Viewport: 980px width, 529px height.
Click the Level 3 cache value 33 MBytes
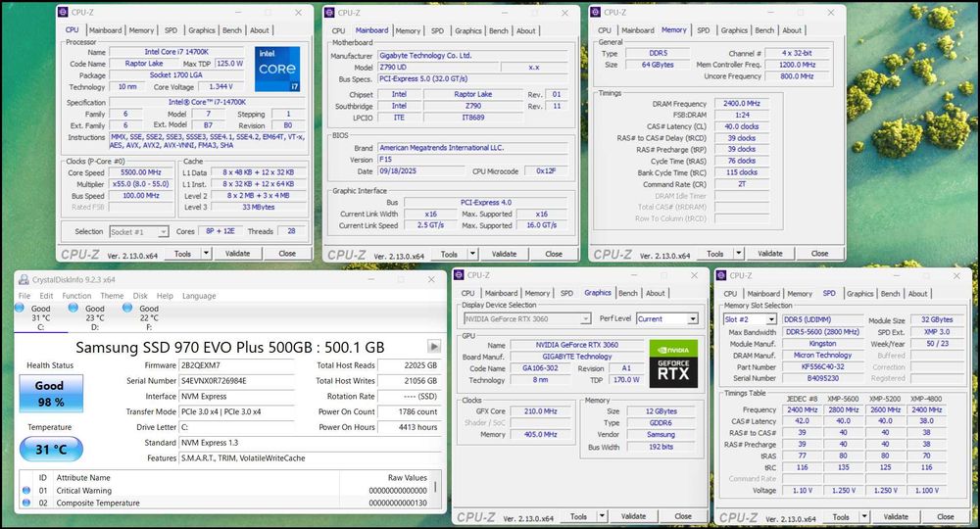[258, 207]
